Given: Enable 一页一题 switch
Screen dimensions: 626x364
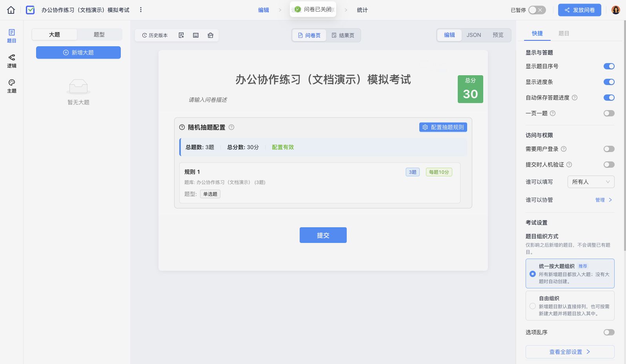Looking at the screenshot, I should (x=609, y=113).
